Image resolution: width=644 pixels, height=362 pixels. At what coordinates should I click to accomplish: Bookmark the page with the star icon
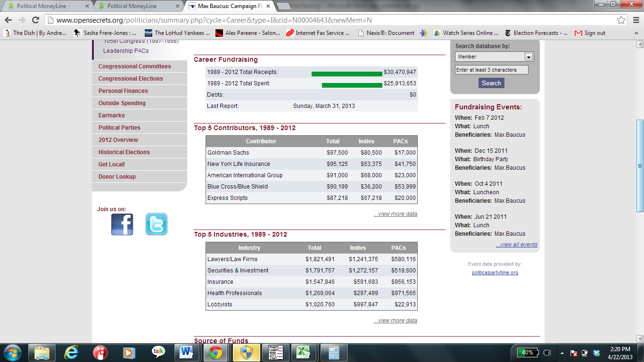coord(621,20)
